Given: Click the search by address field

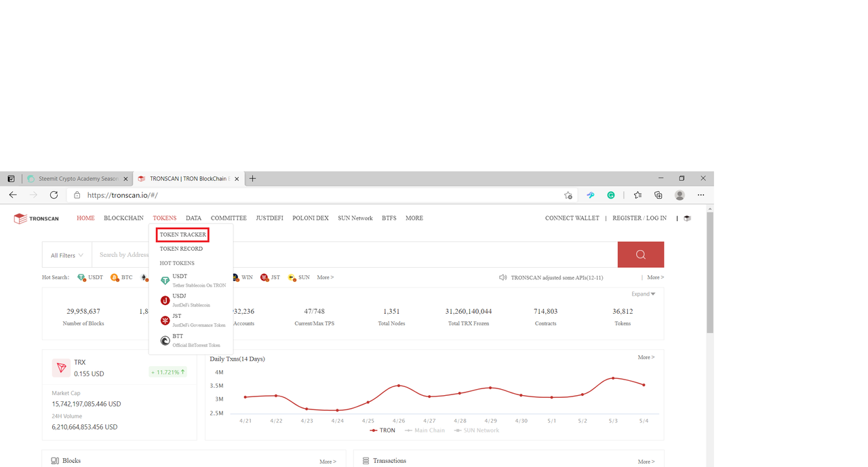Looking at the screenshot, I should (354, 255).
